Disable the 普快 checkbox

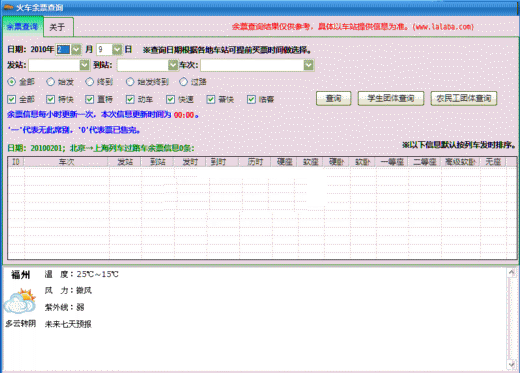[x=211, y=99]
